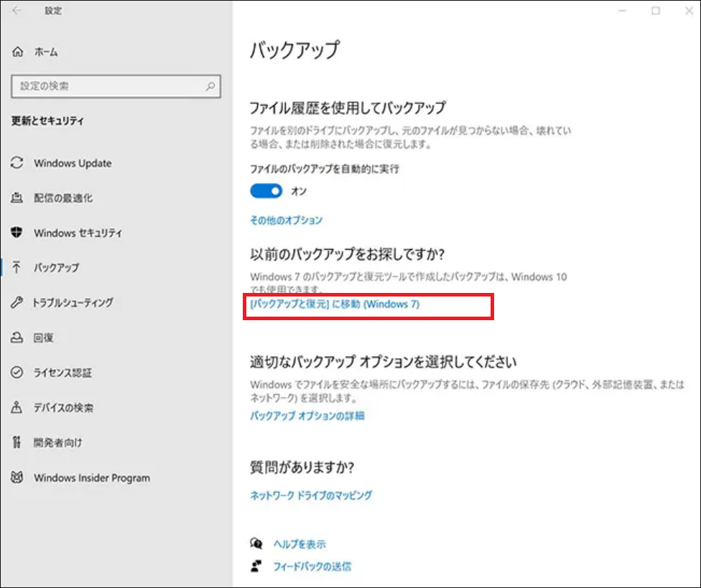Click the Windows セキュリティ shield icon
701x588 pixels.
click(x=17, y=233)
